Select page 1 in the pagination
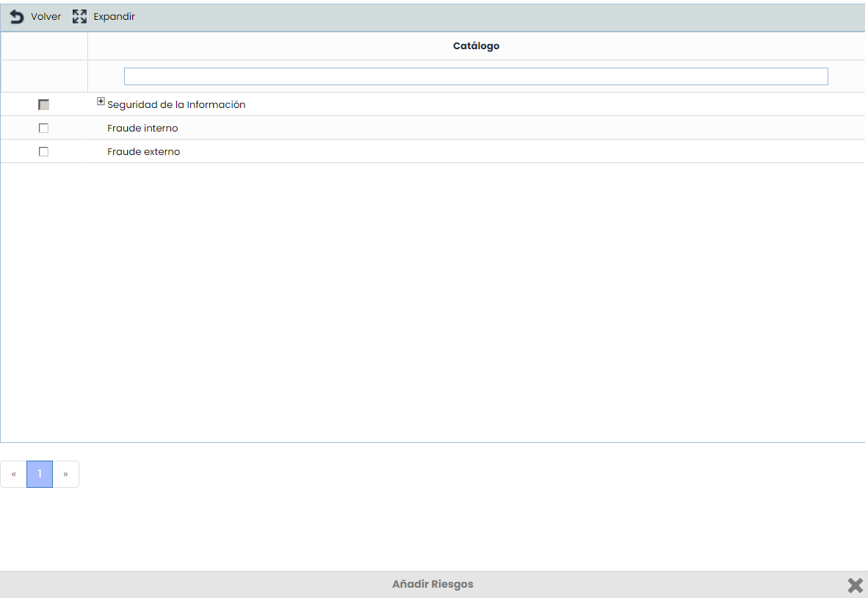868x598 pixels. coord(40,475)
